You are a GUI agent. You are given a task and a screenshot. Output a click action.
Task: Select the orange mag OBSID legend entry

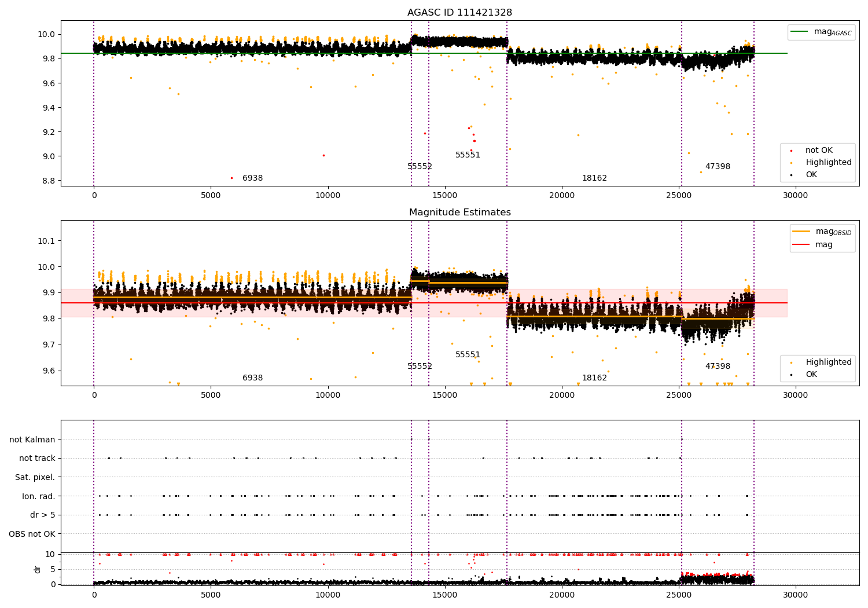[822, 232]
